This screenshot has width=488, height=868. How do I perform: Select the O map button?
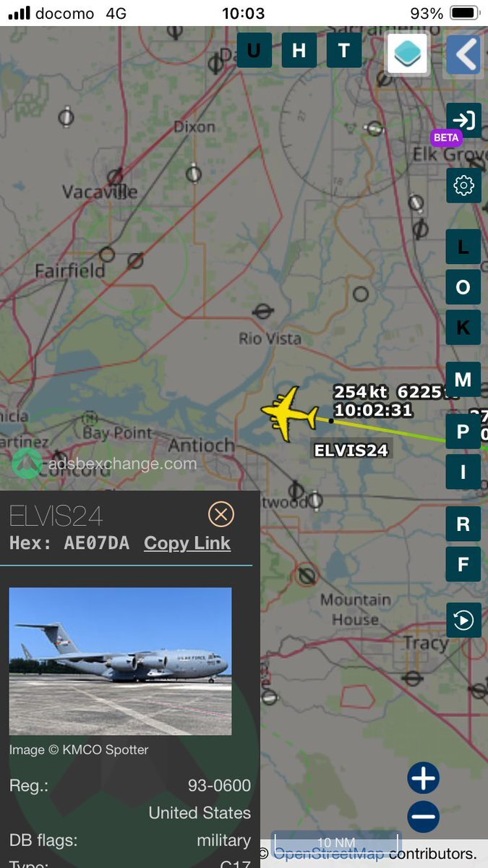463,287
